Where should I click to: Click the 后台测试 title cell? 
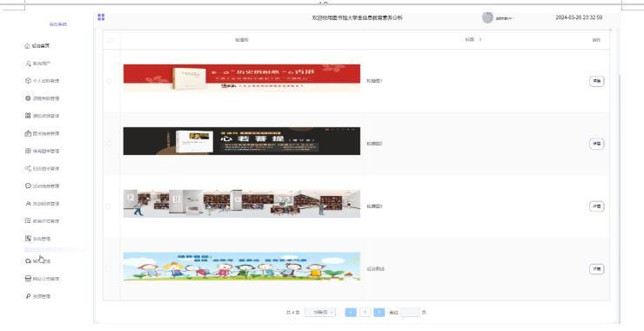coord(375,269)
